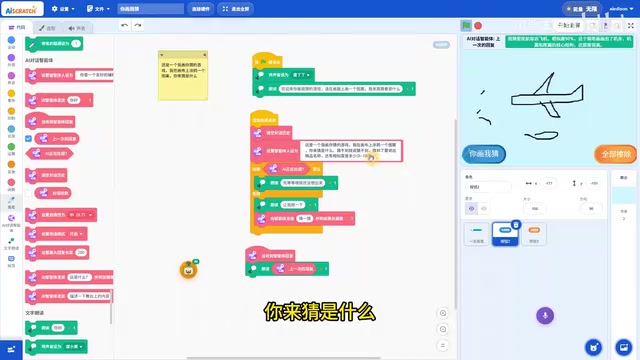The height and width of the screenshot is (360, 640).
Task: Open the 文件 file menu
Action: point(98,9)
